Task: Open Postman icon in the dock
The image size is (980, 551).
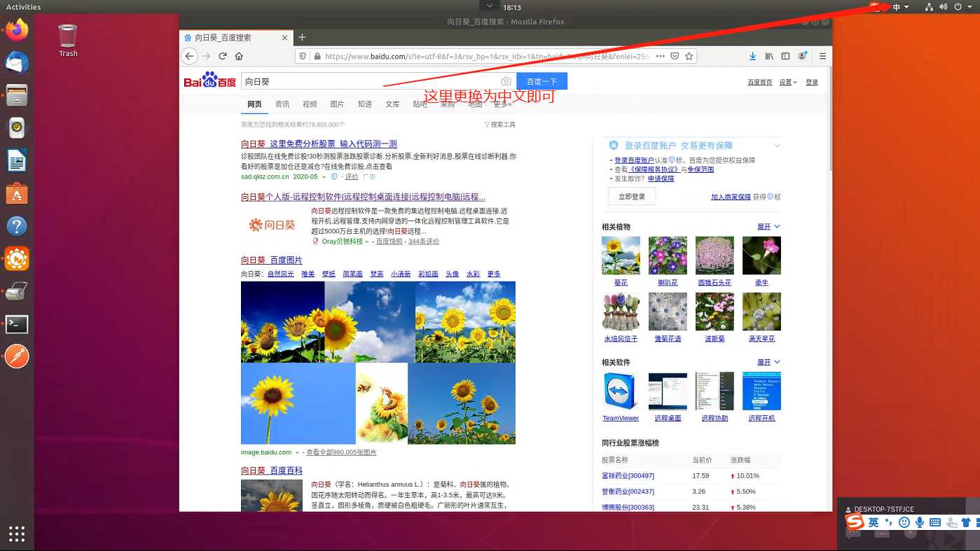Action: 17,356
